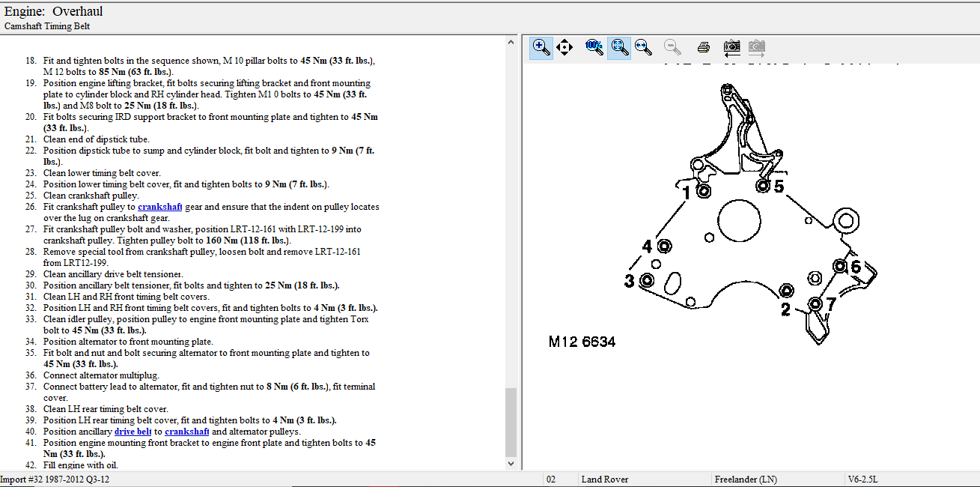The width and height of the screenshot is (980, 487).
Task: Open the crankshaft link in step 26
Action: coord(159,207)
